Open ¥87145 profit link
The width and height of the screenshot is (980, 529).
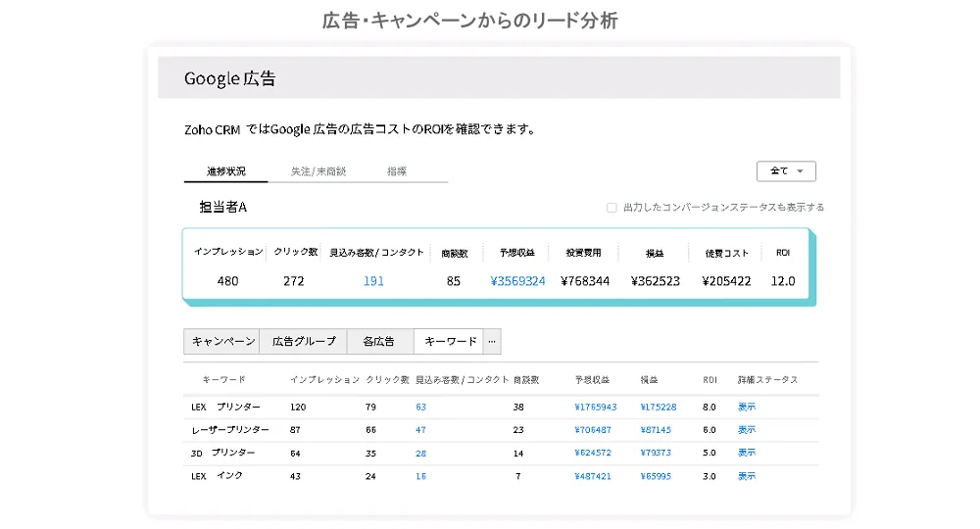tap(656, 430)
